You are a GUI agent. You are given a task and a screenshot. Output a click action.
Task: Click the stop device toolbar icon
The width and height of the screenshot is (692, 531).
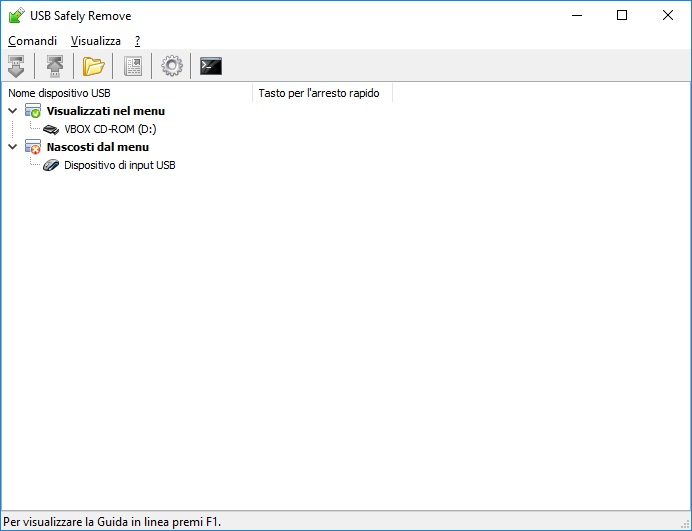coord(16,66)
